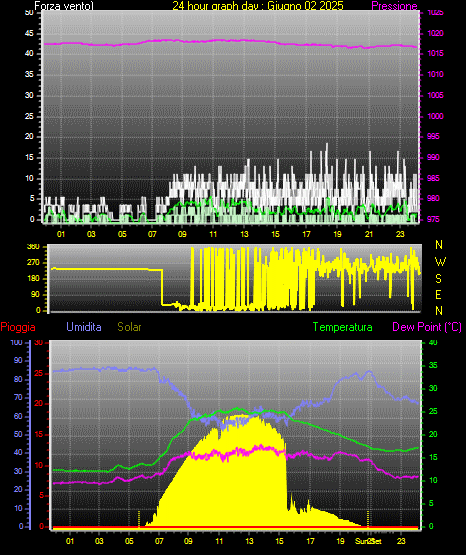Click hour 23 on the wind graph axis
This screenshot has width=466, height=555.
[x=400, y=234]
